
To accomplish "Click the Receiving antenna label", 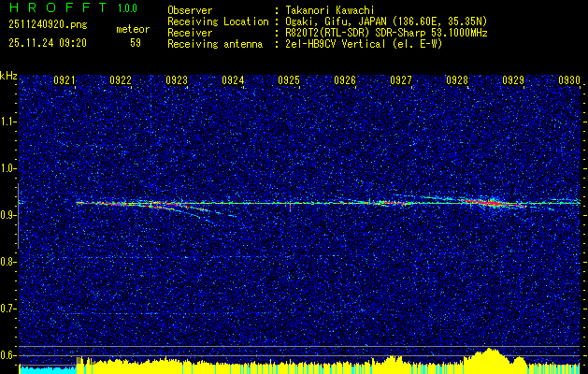I will pos(215,44).
